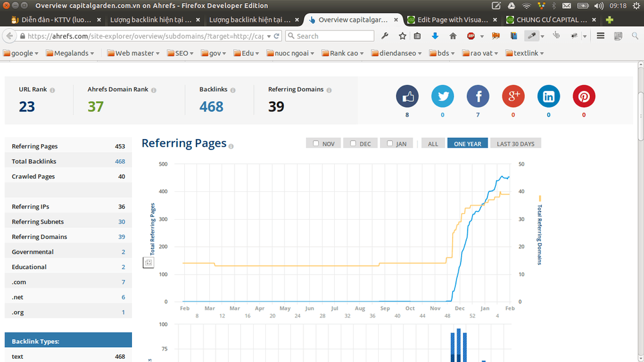This screenshot has width=644, height=362.
Task: Select the ONE YEAR range button
Action: pos(468,144)
